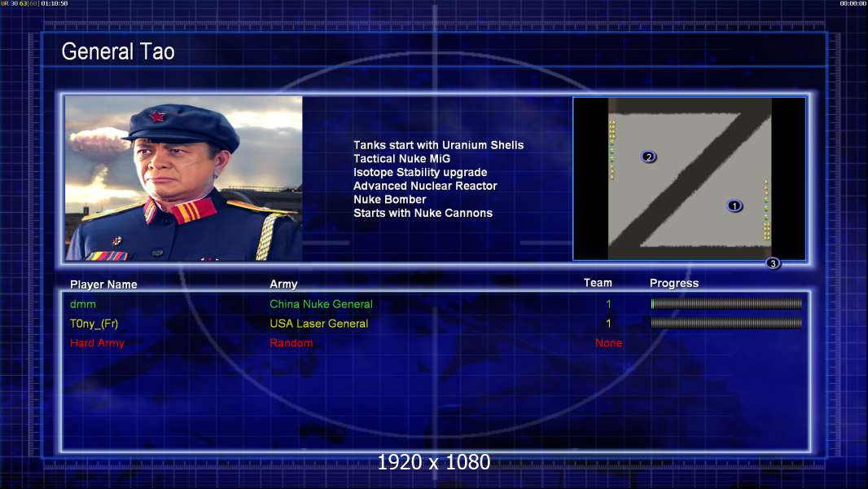Click 'Tanks start with Uranium Shells' text
The image size is (868, 489).
click(438, 145)
